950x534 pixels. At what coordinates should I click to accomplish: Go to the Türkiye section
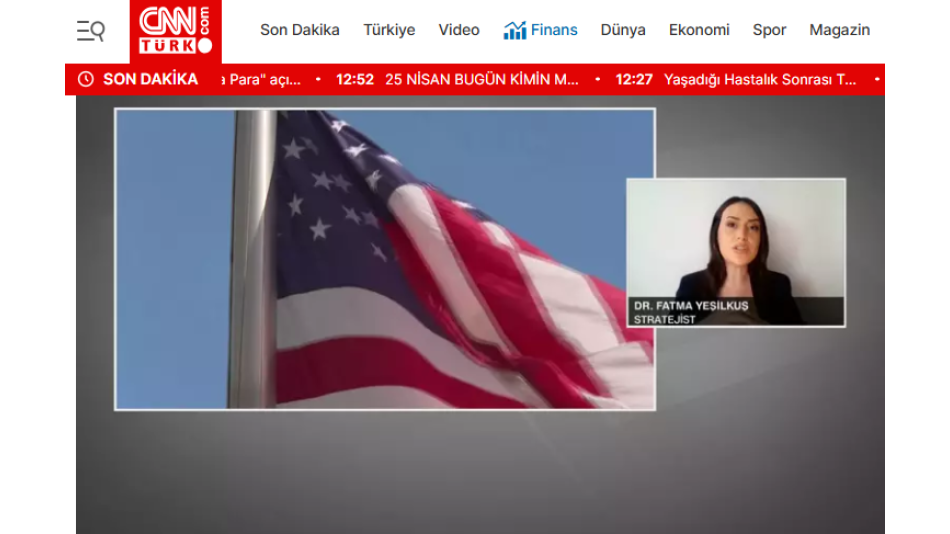[x=389, y=30]
